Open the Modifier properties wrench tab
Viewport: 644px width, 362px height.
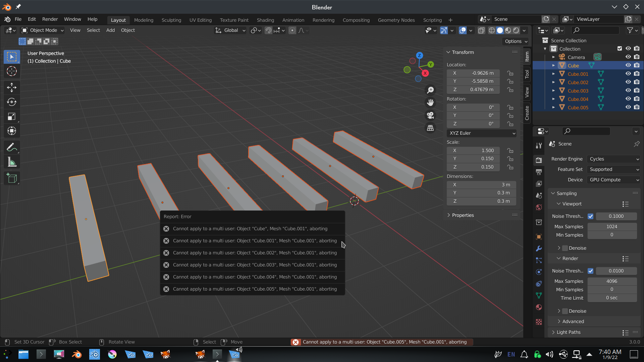click(x=539, y=248)
